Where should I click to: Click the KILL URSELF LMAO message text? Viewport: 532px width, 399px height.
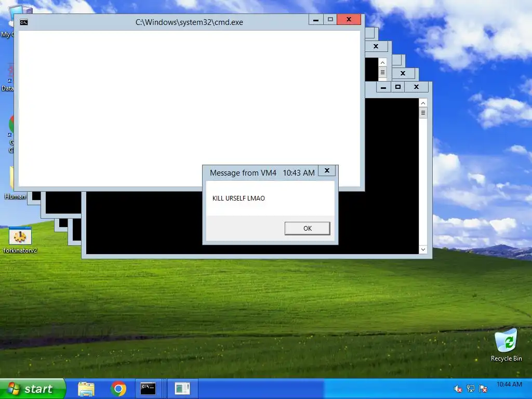[x=238, y=198]
